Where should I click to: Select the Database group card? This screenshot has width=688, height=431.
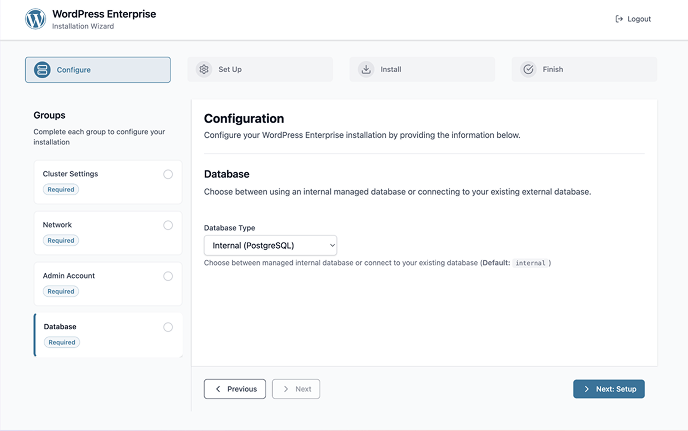coord(108,334)
